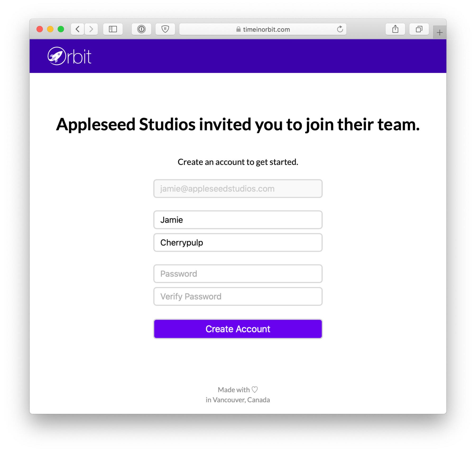Click the reload page icon
This screenshot has width=476, height=453.
tap(340, 29)
